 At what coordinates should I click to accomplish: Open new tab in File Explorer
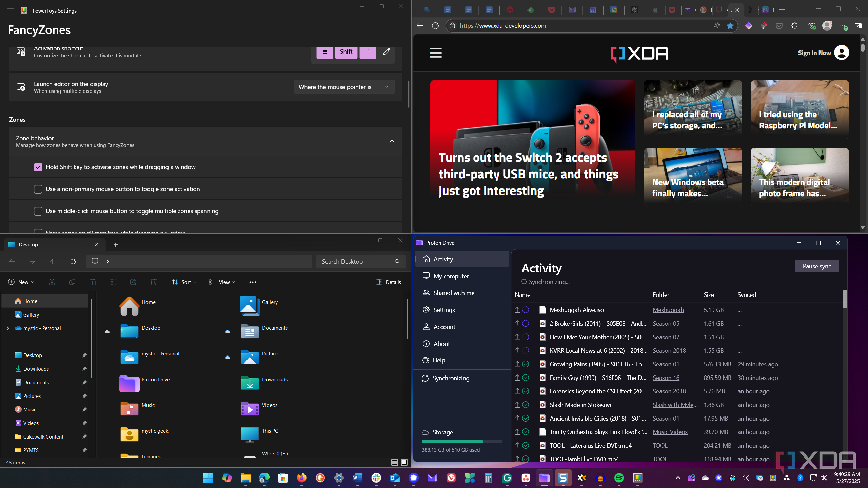(x=115, y=245)
